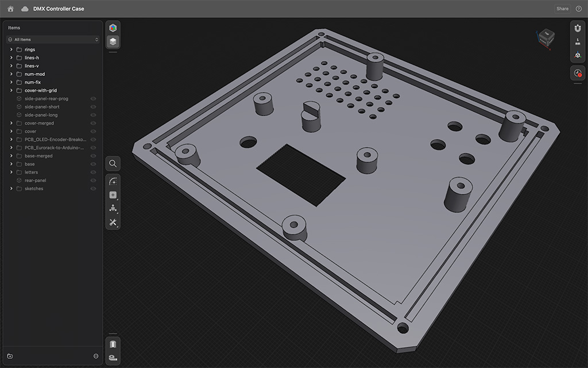The height and width of the screenshot is (368, 588).
Task: Open the Add shape tool
Action: (113, 195)
